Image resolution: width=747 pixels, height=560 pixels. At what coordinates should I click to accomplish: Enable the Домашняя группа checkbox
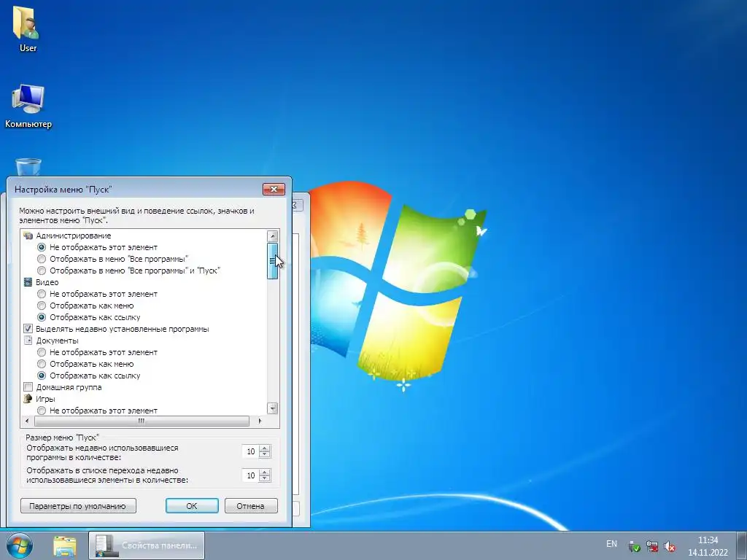coord(28,387)
